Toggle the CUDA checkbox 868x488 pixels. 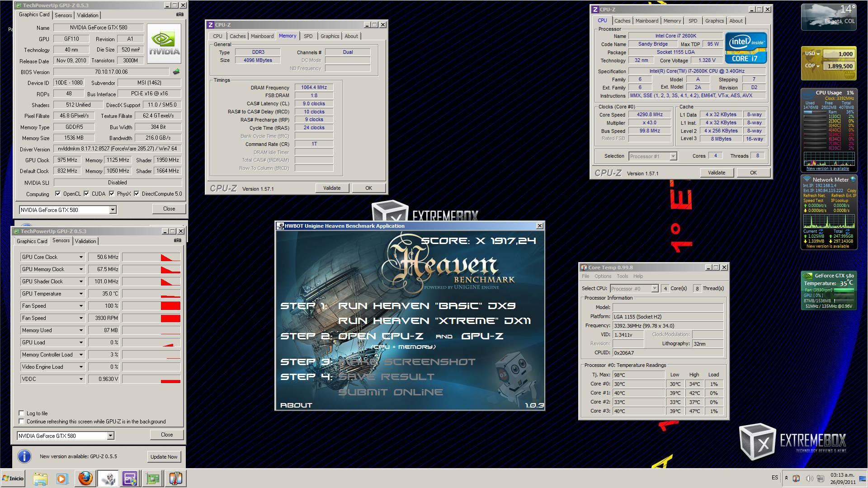86,194
